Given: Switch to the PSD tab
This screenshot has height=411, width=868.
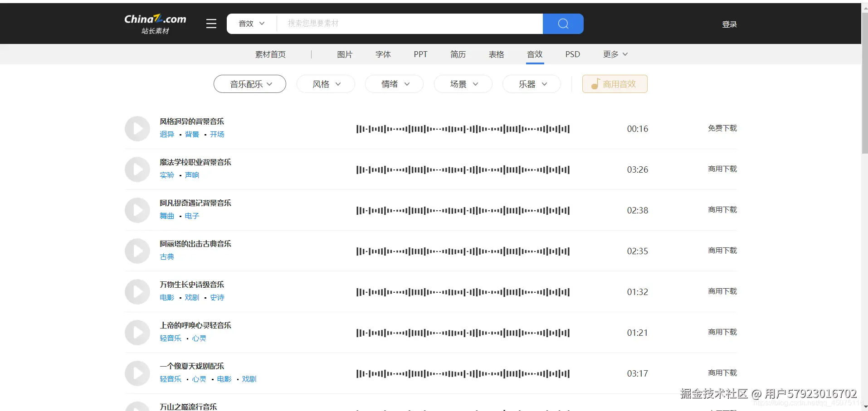Looking at the screenshot, I should (x=572, y=54).
